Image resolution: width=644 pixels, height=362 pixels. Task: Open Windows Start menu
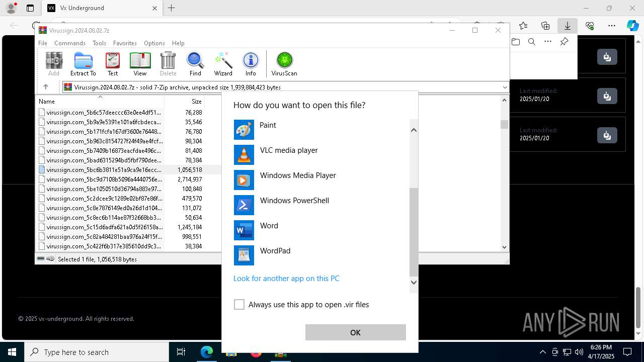coord(12,352)
